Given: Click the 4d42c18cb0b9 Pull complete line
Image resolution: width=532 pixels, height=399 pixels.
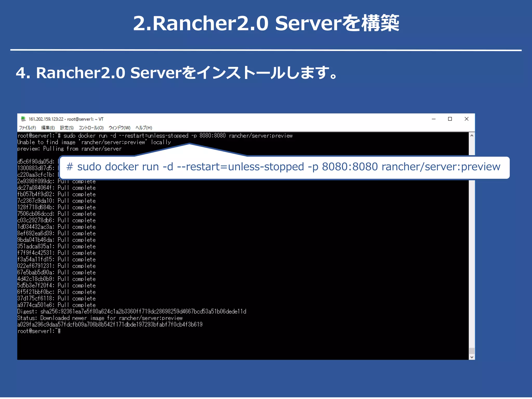Looking at the screenshot, I should pyautogui.click(x=56, y=279).
